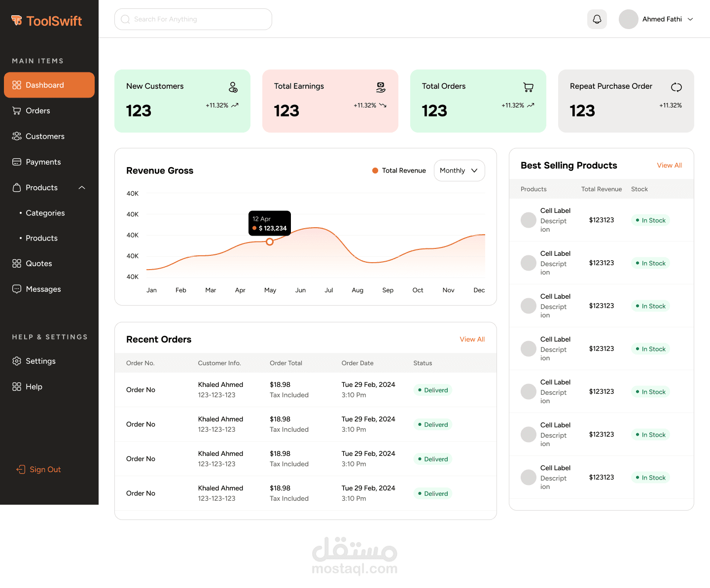The height and width of the screenshot is (588, 710).
Task: Click the Quotes grid icon in sidebar
Action: point(17,263)
